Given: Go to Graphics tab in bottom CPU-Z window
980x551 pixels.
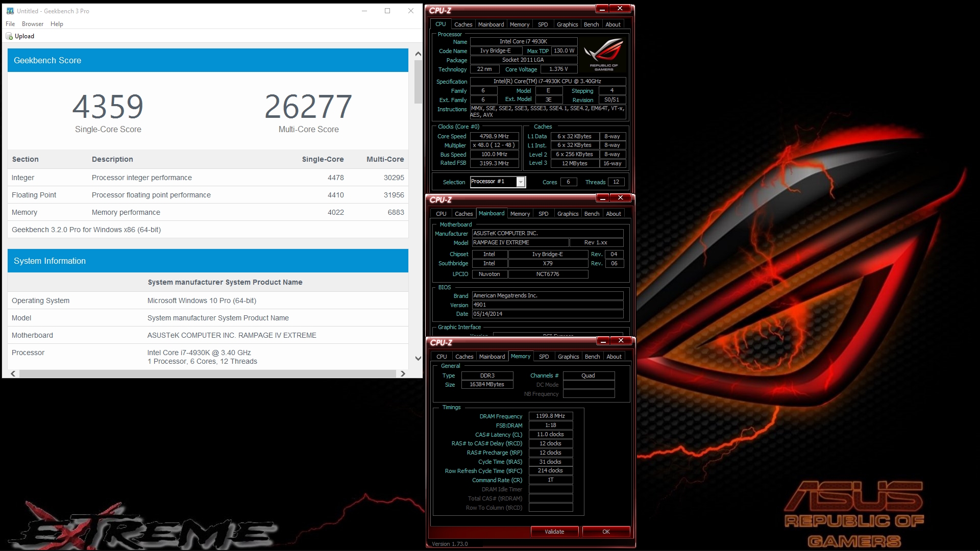Looking at the screenshot, I should [568, 357].
